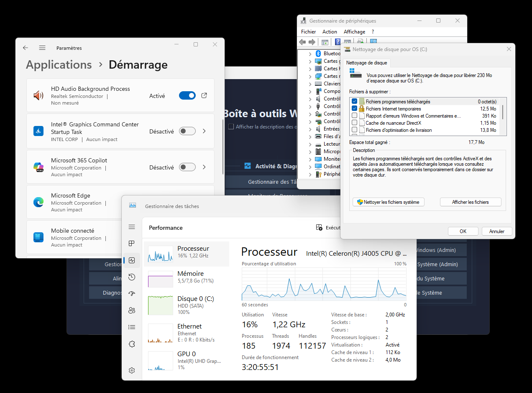The height and width of the screenshot is (393, 532).
Task: Expand Entrées node in Device Manager
Action: (x=310, y=129)
